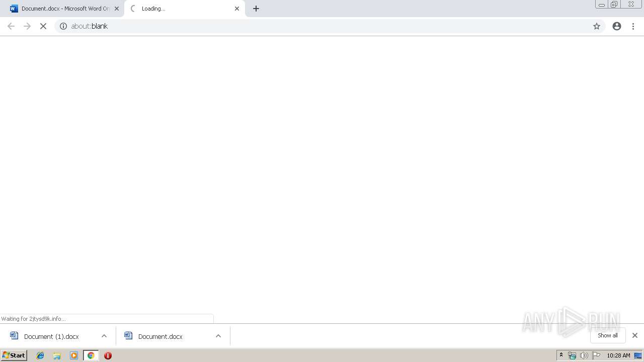Close the Document.docx Word Online tab

pos(117,9)
